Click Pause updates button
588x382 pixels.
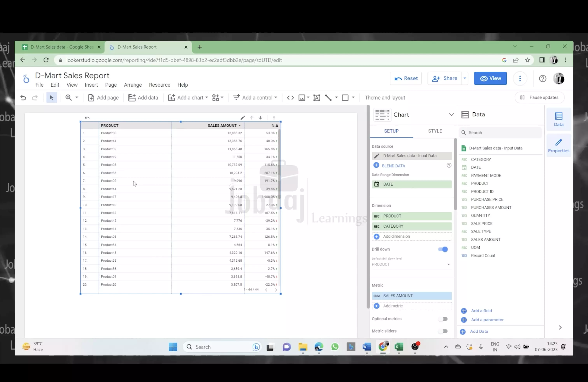coord(539,97)
